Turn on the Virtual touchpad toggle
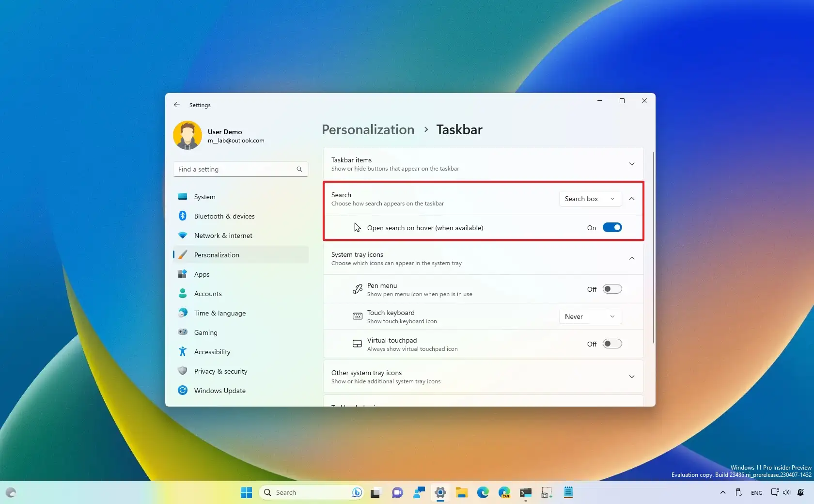Image resolution: width=814 pixels, height=504 pixels. [611, 344]
